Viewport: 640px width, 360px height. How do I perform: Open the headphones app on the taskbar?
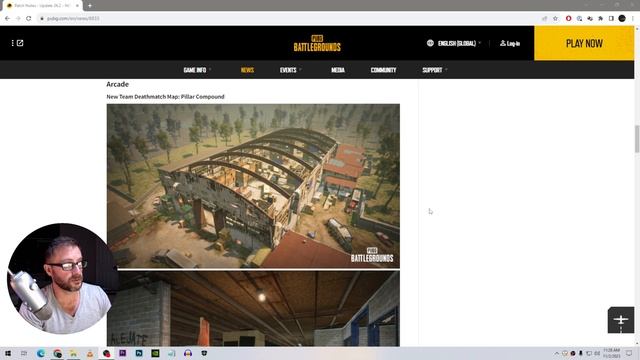coord(188,353)
